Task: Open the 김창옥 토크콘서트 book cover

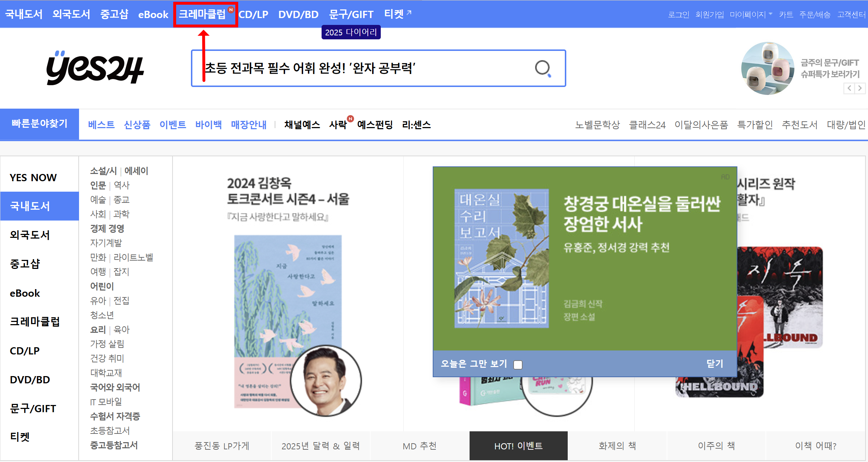Action: 288,321
